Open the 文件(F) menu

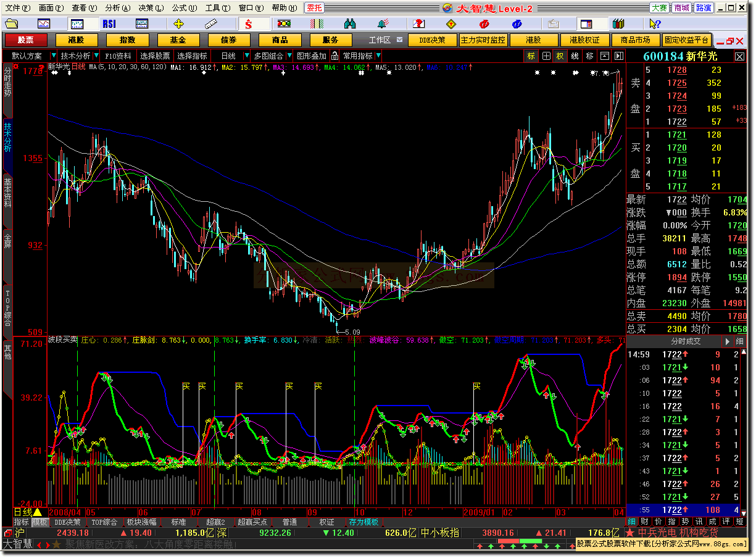[x=17, y=7]
